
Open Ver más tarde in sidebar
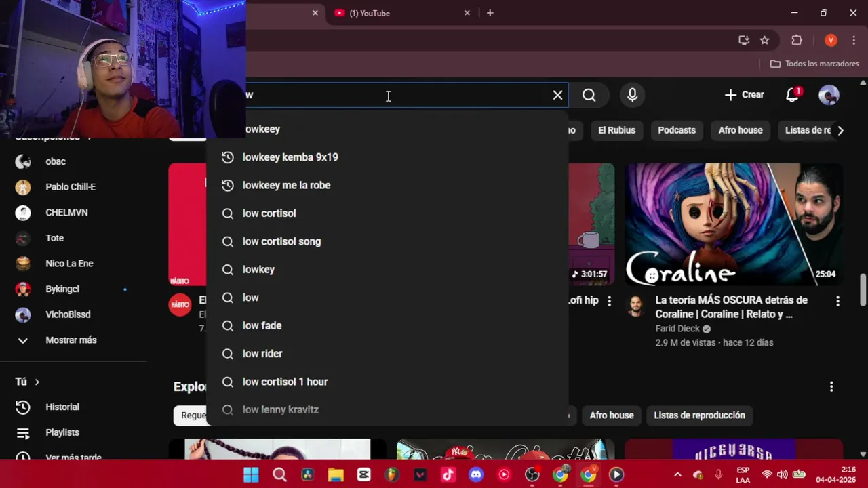click(x=73, y=457)
